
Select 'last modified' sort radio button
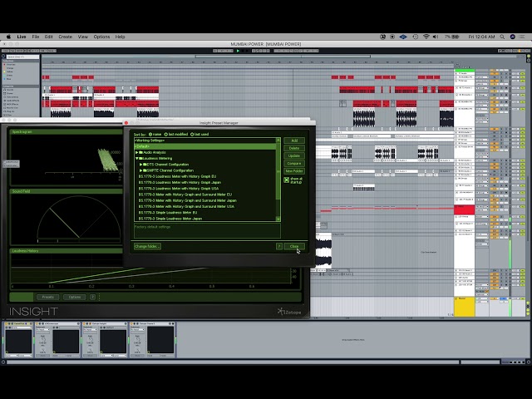point(166,135)
